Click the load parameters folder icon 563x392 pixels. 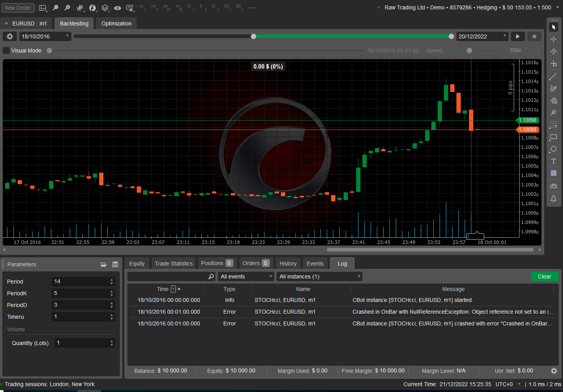pos(103,264)
